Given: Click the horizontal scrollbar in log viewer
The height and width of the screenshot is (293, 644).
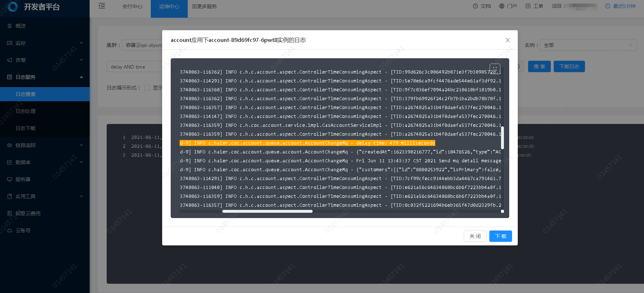Looking at the screenshot, I should (267, 211).
